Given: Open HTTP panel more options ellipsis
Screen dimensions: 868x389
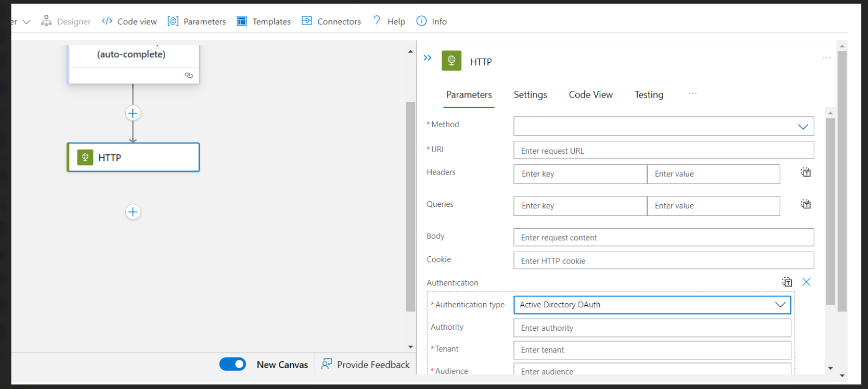Looking at the screenshot, I should click(827, 58).
